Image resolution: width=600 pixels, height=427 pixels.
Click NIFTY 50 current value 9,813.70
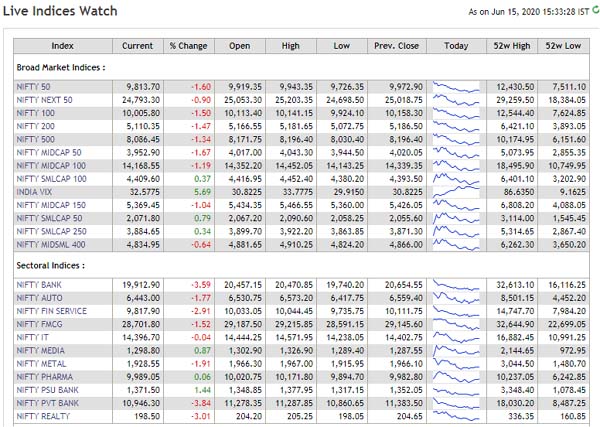[x=143, y=87]
